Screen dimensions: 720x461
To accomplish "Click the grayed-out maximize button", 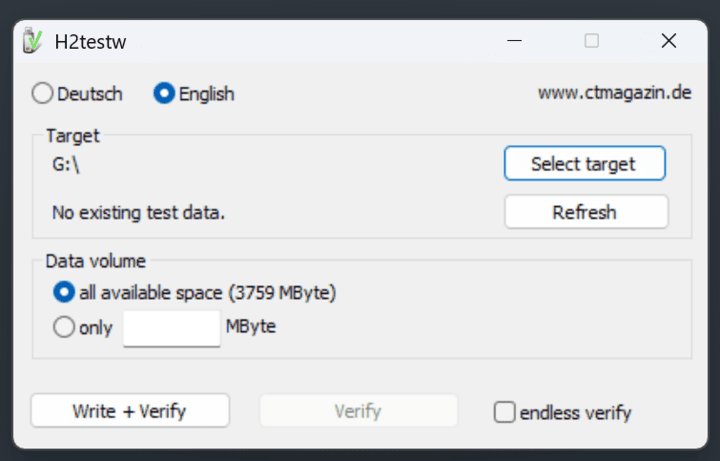I will (x=591, y=41).
